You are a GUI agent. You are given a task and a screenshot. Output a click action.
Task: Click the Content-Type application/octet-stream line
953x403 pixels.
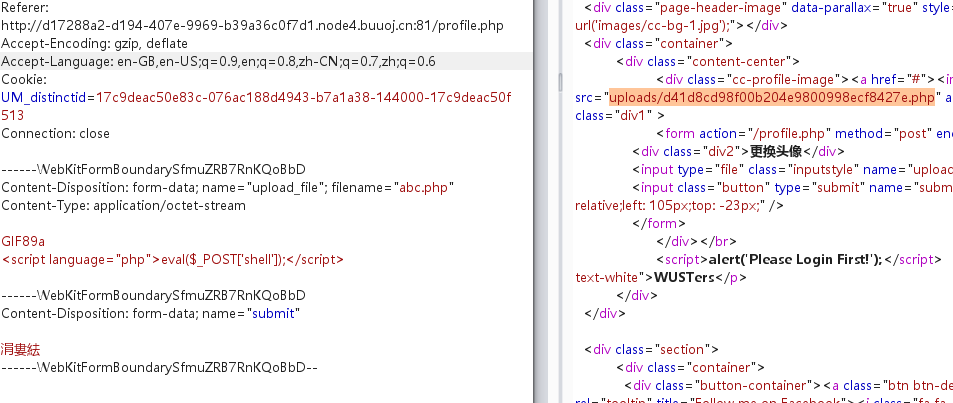point(123,205)
